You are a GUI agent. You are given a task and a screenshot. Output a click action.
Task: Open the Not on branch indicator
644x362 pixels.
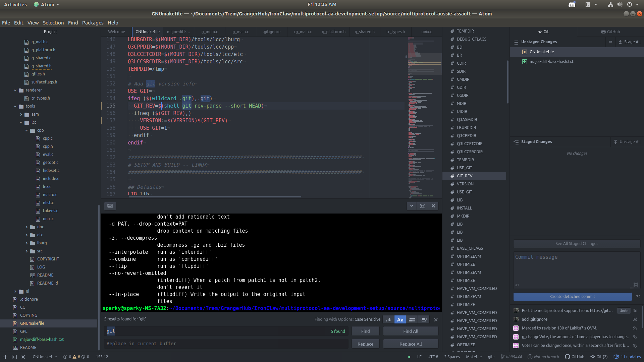point(543,357)
